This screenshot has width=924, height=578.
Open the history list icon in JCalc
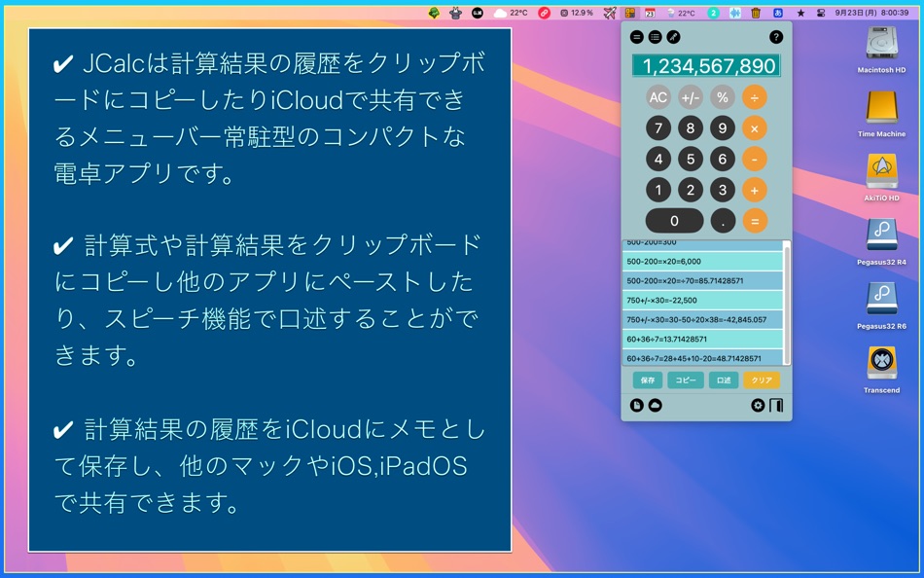(x=655, y=37)
